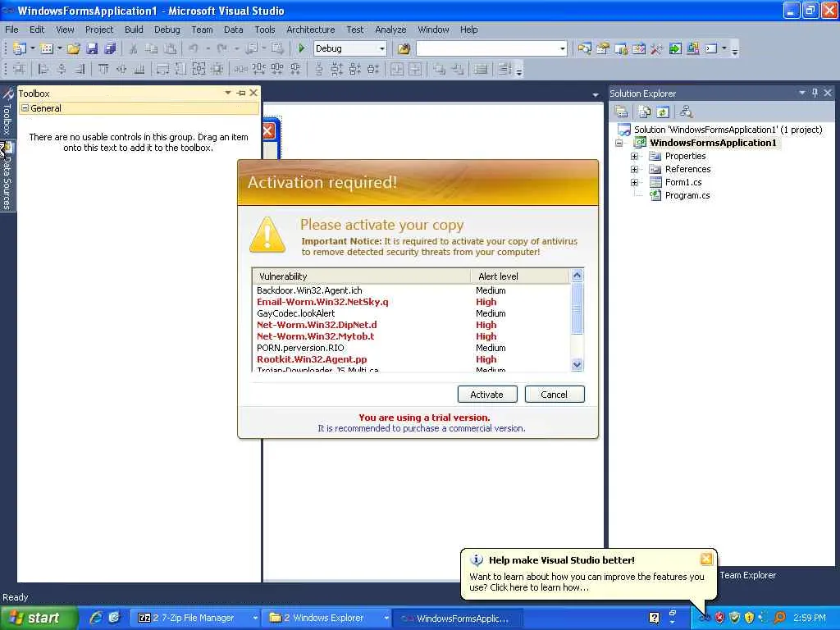This screenshot has height=630, width=840.
Task: Open the Architecture menu
Action: point(310,30)
